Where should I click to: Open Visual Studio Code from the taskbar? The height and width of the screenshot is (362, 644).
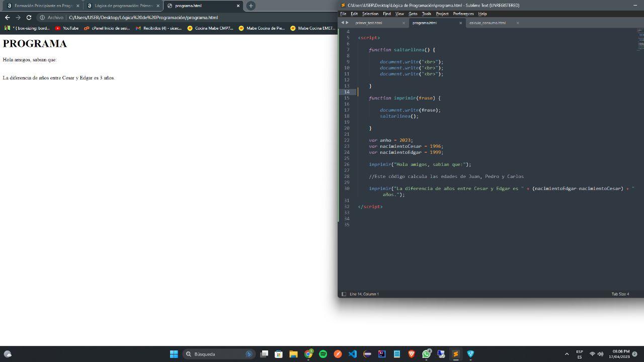[353, 354]
